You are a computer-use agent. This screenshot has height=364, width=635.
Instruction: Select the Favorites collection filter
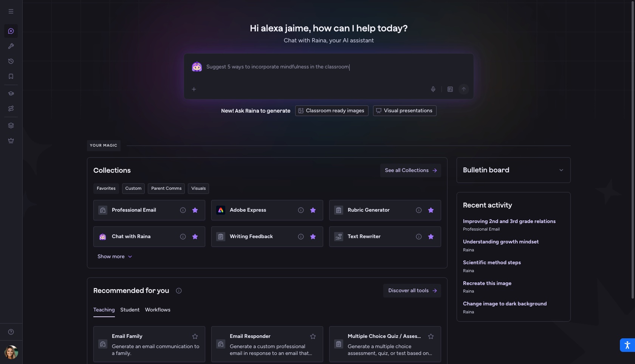(106, 189)
